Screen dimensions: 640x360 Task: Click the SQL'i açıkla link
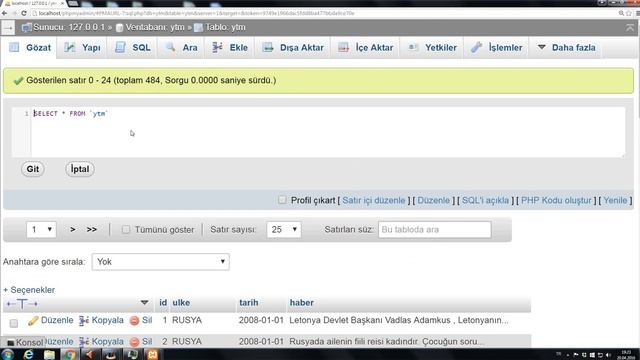click(x=485, y=200)
